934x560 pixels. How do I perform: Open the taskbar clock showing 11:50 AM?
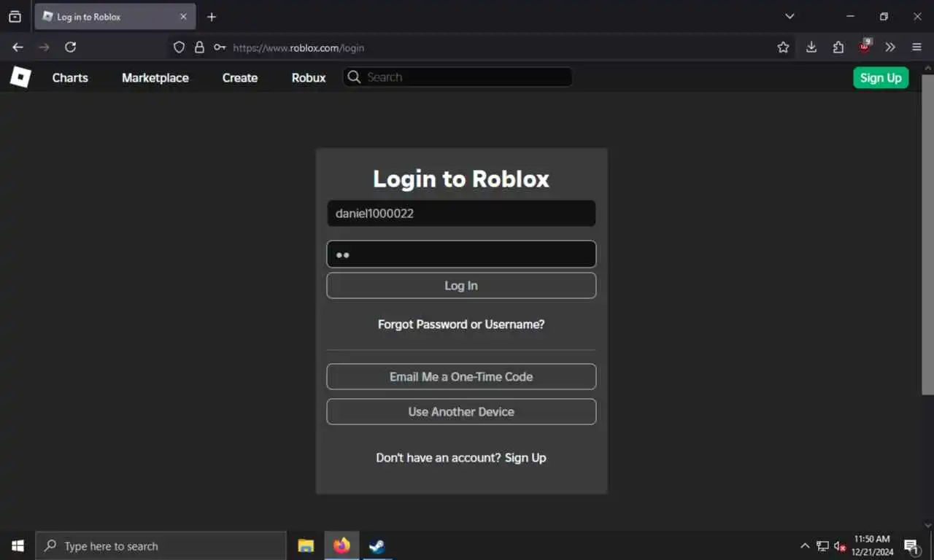[x=872, y=545]
